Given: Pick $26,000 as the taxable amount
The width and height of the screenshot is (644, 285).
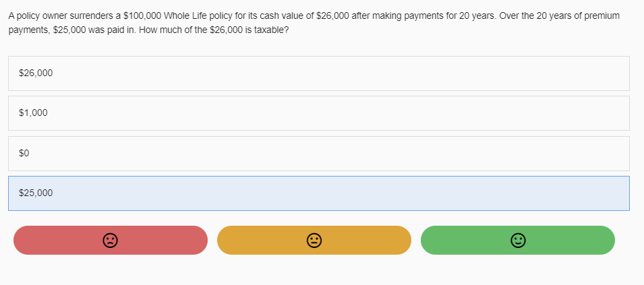Looking at the screenshot, I should click(318, 73).
